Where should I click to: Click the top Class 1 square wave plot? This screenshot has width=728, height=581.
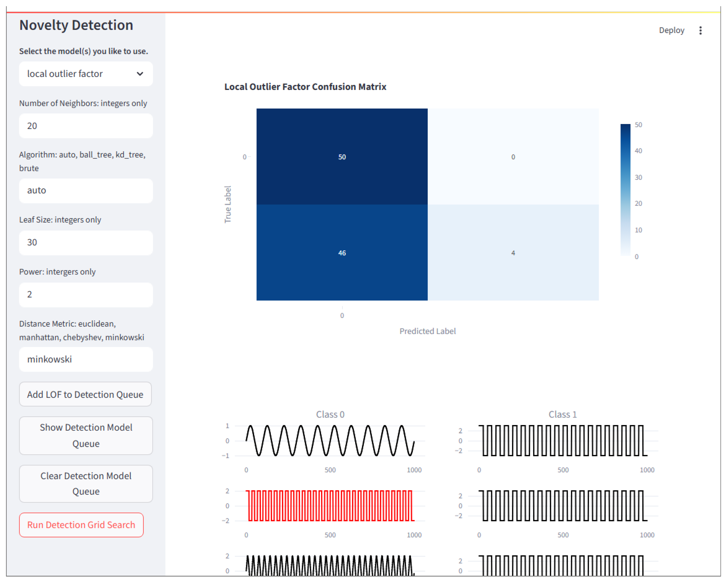[563, 440]
